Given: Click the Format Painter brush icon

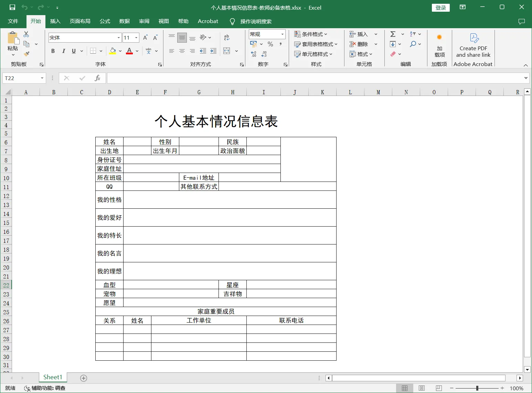Looking at the screenshot, I should tap(26, 54).
